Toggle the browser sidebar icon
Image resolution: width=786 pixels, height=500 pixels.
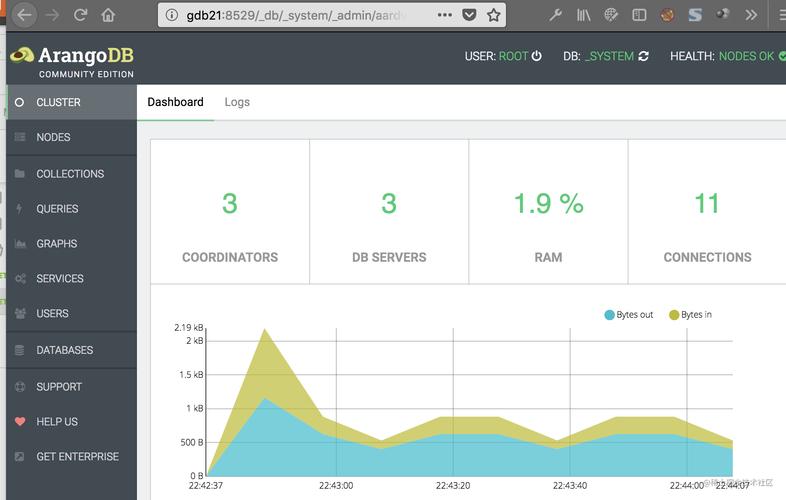pyautogui.click(x=639, y=15)
